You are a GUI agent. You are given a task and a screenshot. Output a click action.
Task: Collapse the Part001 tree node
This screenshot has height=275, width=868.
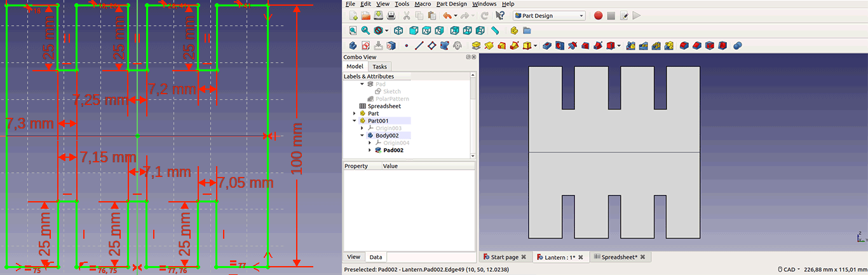(355, 120)
